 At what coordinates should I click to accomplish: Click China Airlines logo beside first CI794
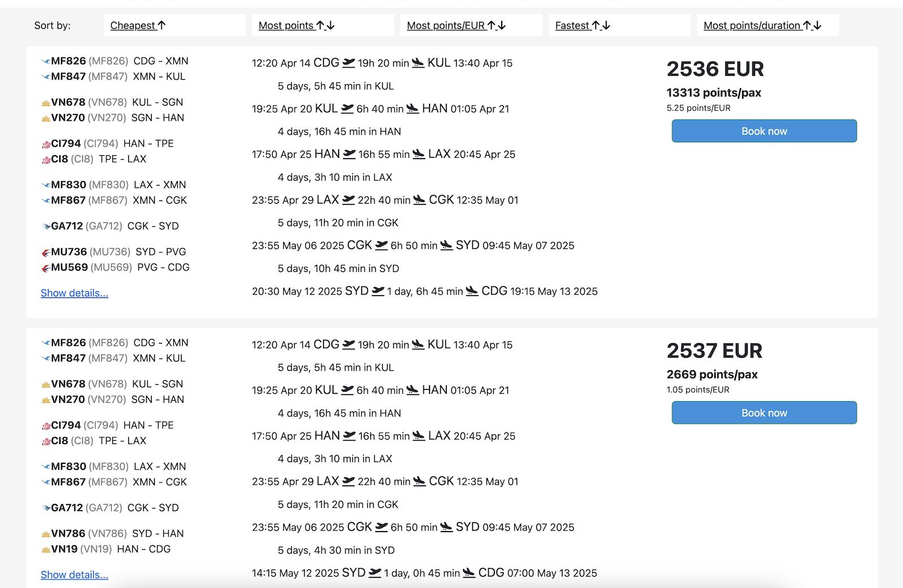click(46, 144)
